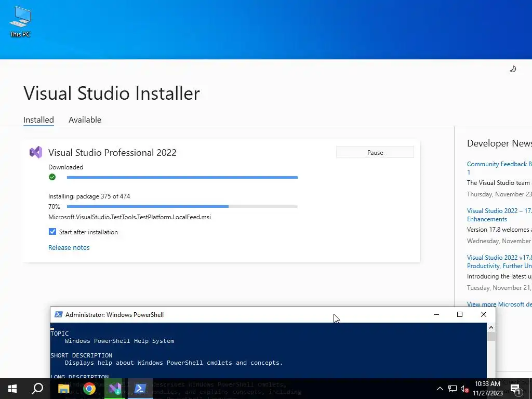Click the 'SHORT DESCRIPTION' line in PowerShell
The height and width of the screenshot is (399, 532).
tap(82, 355)
